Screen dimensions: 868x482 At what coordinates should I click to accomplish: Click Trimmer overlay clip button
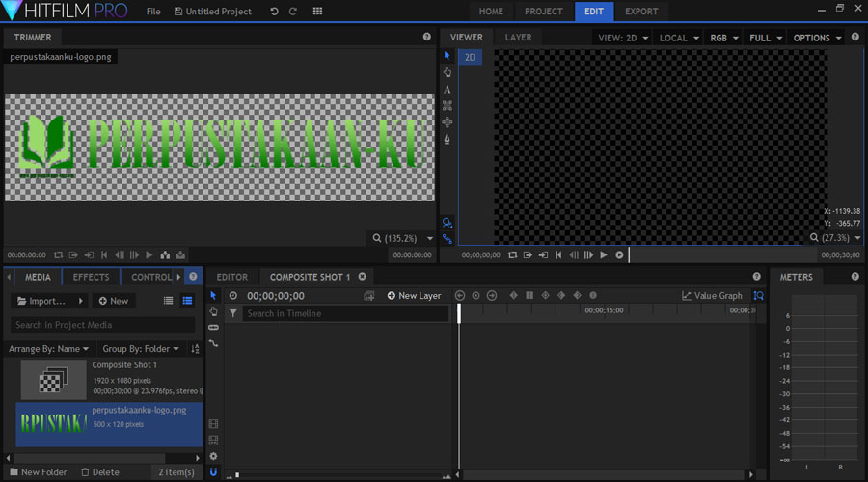[180, 255]
